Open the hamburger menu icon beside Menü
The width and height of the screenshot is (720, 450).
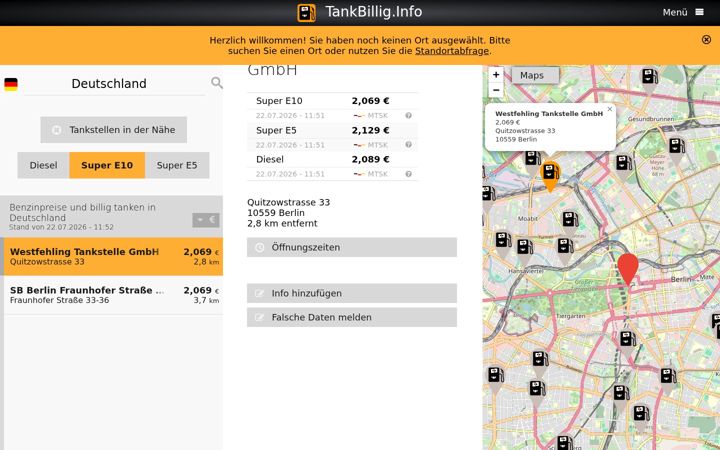pos(699,12)
